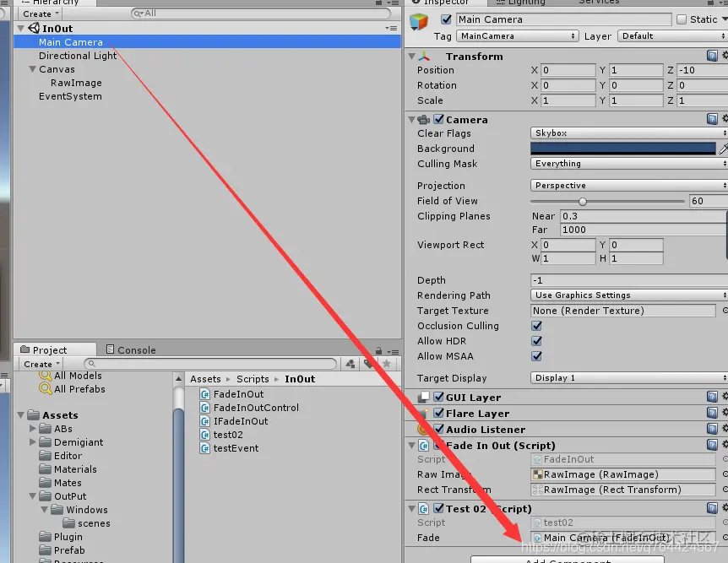Lock the Project panel

pyautogui.click(x=379, y=351)
